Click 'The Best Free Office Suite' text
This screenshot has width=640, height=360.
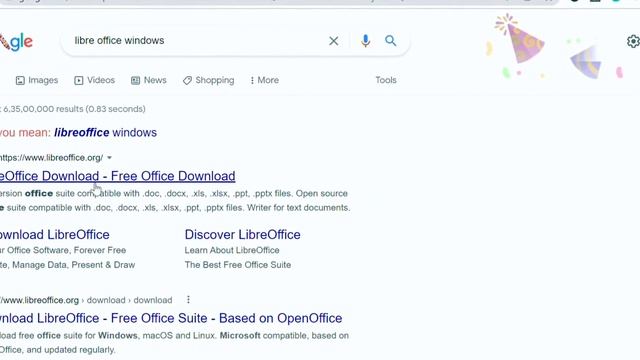tap(238, 265)
